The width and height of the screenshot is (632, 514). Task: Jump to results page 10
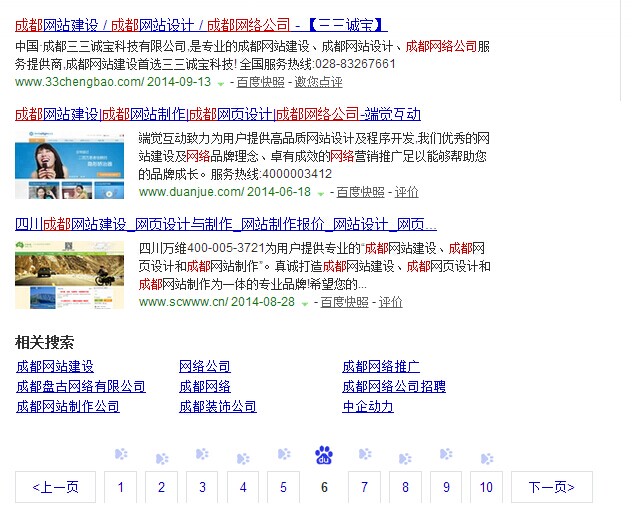coord(486,487)
